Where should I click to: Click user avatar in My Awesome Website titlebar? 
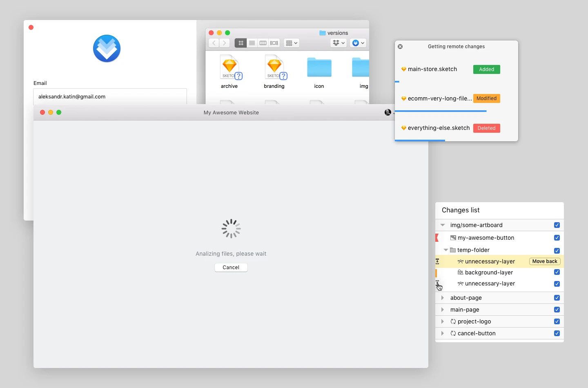pos(388,112)
